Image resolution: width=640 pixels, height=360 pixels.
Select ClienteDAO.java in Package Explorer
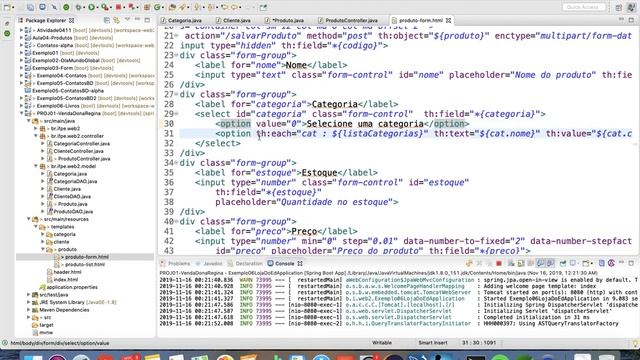coord(72,196)
